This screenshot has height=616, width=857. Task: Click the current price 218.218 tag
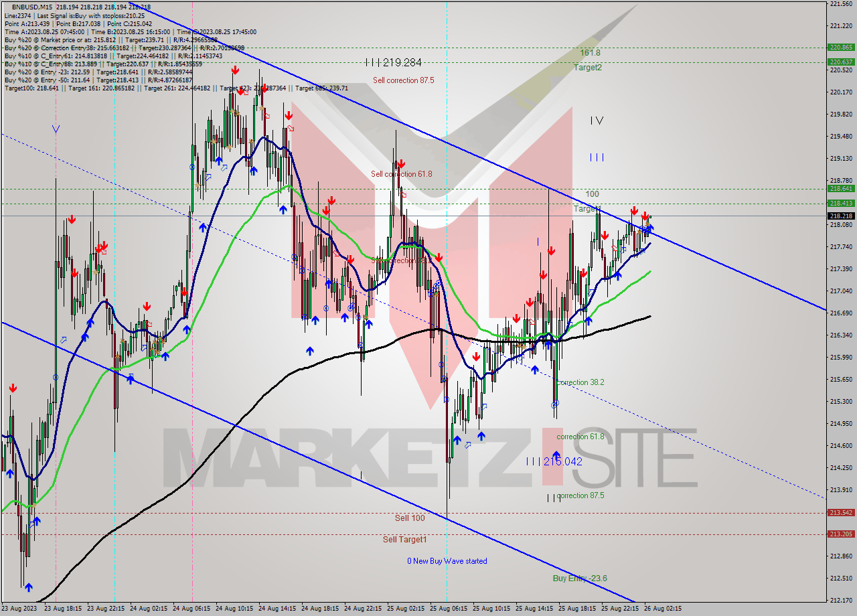point(841,216)
